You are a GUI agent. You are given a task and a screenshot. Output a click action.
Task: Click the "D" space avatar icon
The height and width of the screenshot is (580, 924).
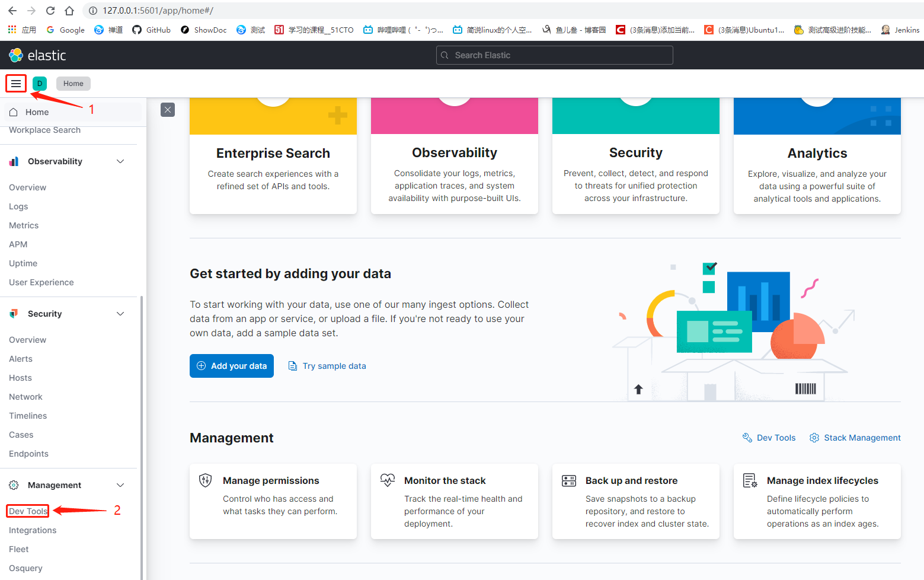[x=39, y=83]
